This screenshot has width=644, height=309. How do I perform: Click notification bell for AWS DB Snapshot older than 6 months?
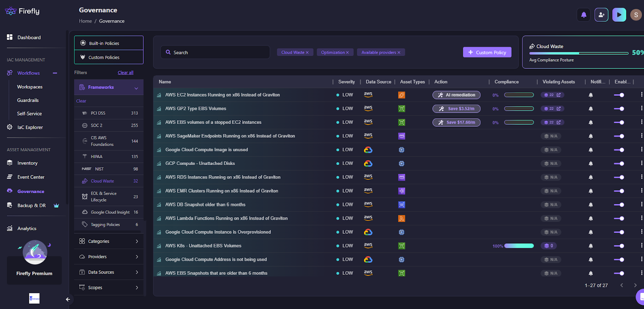590,205
